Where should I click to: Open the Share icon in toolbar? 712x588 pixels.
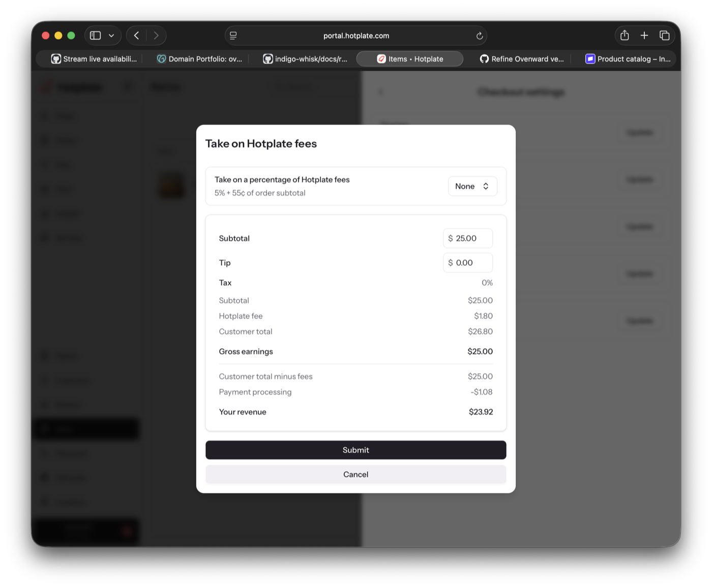625,35
